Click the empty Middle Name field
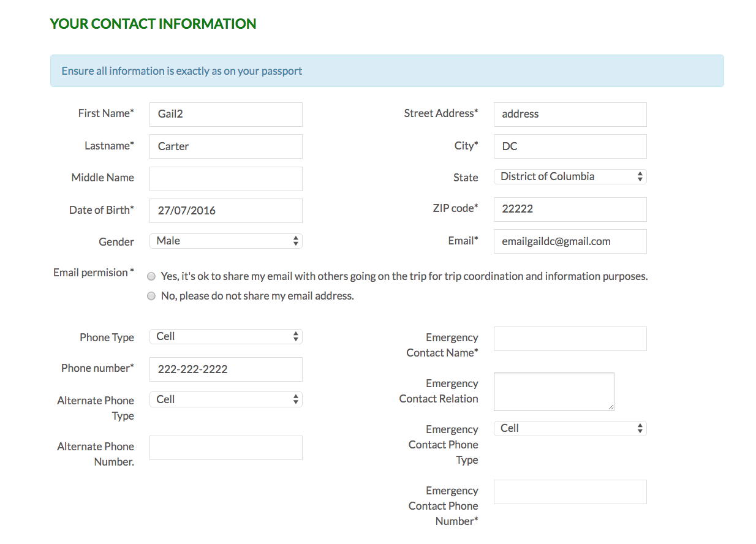Viewport: 756px width, 544px height. 225,178
